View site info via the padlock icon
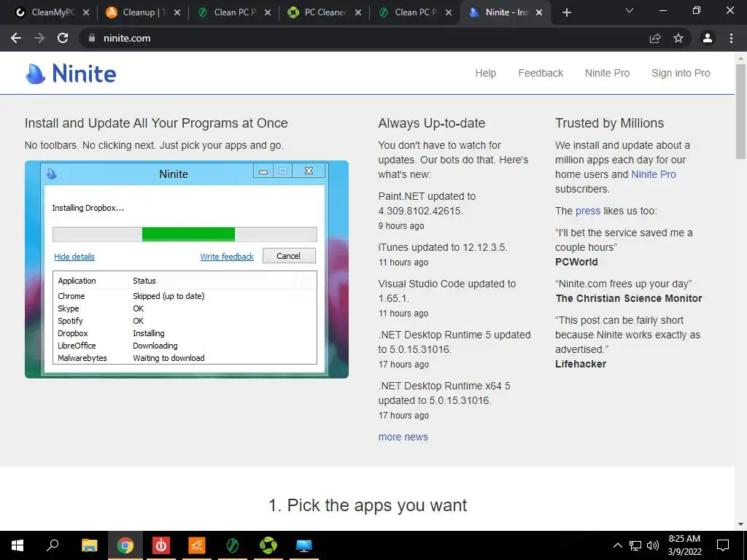 click(91, 38)
